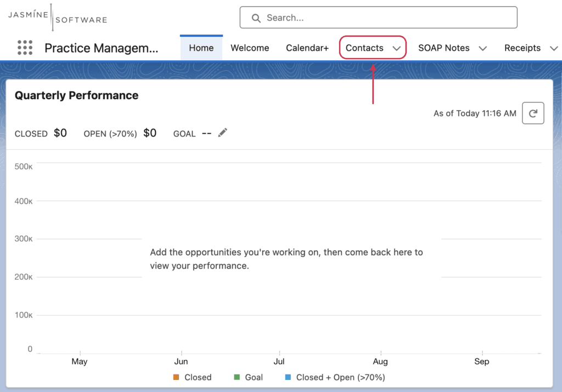The height and width of the screenshot is (392, 562).
Task: Click the green Goal legend square
Action: click(237, 377)
